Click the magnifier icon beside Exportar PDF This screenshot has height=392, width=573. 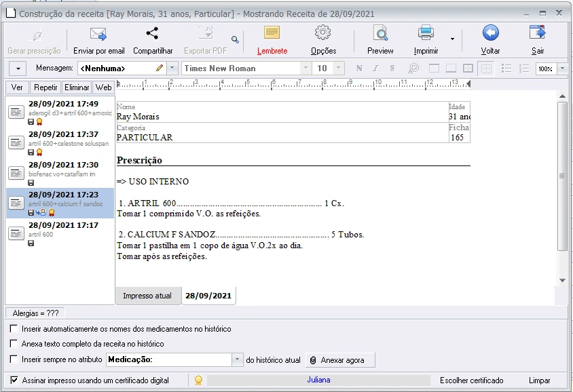point(235,39)
